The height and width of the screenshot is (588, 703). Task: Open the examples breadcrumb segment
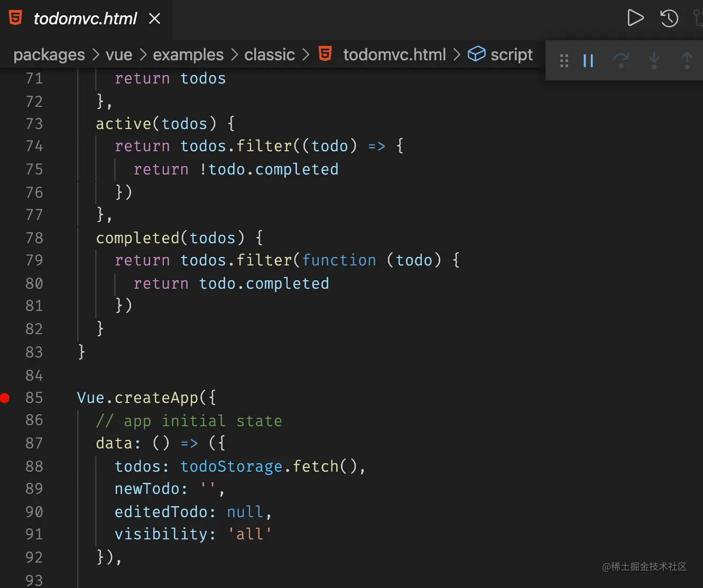pos(188,54)
